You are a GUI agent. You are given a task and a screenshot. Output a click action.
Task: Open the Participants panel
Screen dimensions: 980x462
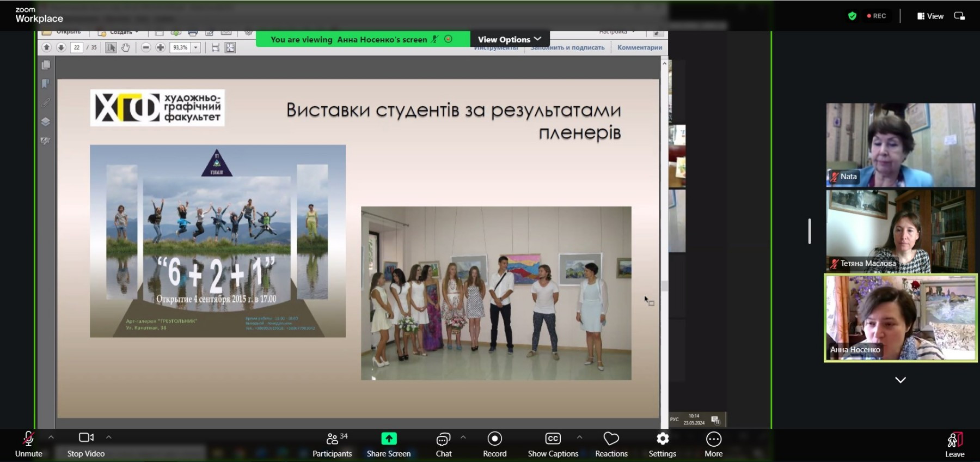[x=332, y=444]
